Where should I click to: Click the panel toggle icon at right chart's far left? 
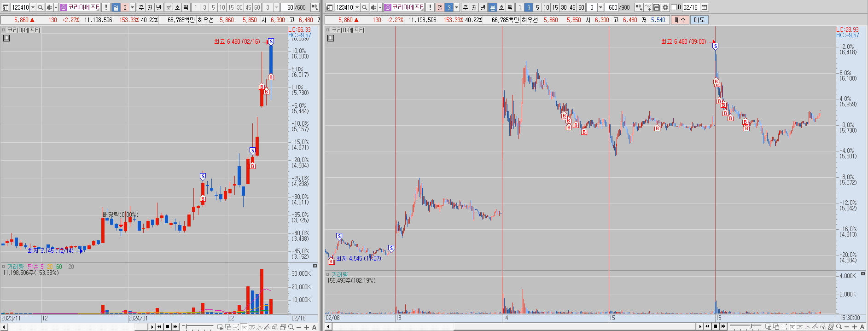[x=330, y=7]
